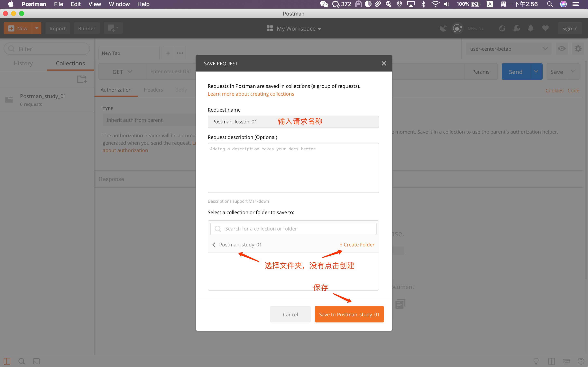The height and width of the screenshot is (367, 588).
Task: Open the Runner
Action: click(87, 28)
